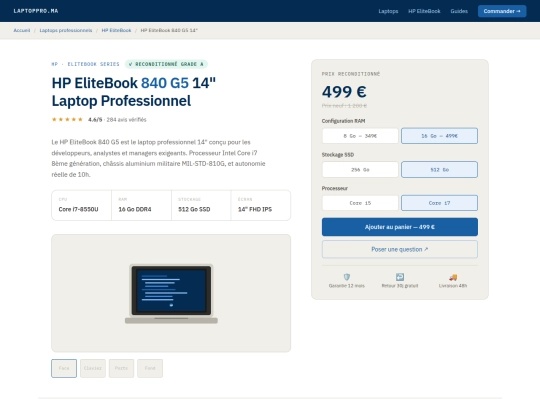Screen dimensions: 540x405
Task: Click the 499 € price text
Action: tap(344, 92)
